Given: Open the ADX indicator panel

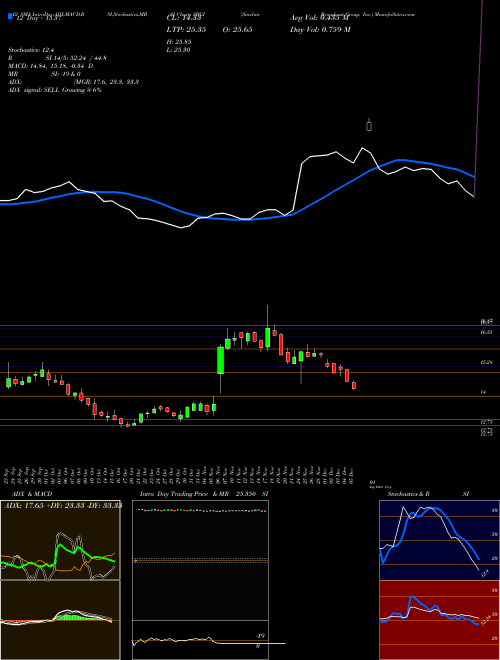Looking at the screenshot, I should (x=60, y=540).
